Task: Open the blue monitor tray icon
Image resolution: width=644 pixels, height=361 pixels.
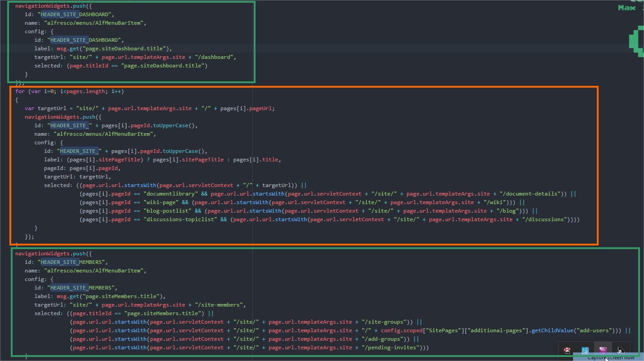Action: pos(585,350)
